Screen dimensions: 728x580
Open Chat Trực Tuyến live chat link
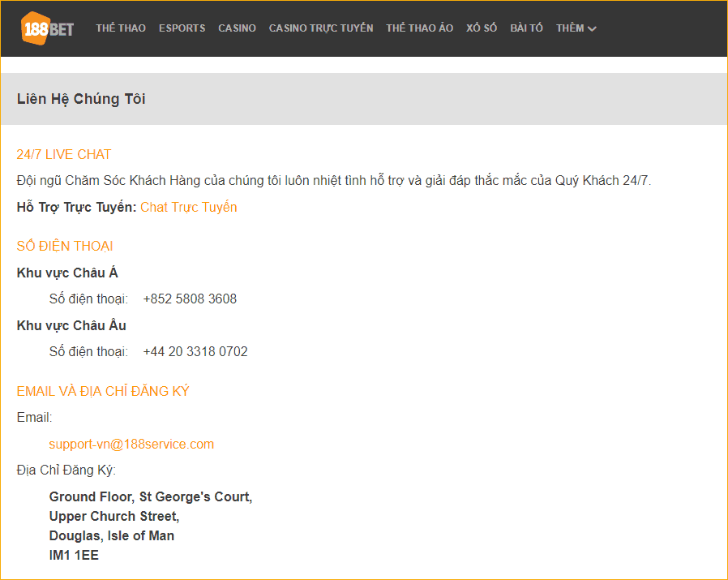(x=189, y=207)
